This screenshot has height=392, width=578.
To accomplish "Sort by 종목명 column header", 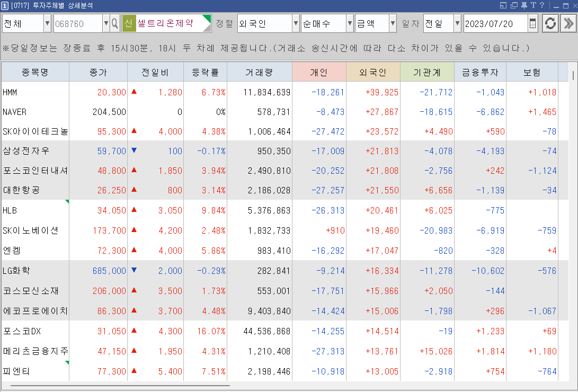I will click(x=35, y=72).
